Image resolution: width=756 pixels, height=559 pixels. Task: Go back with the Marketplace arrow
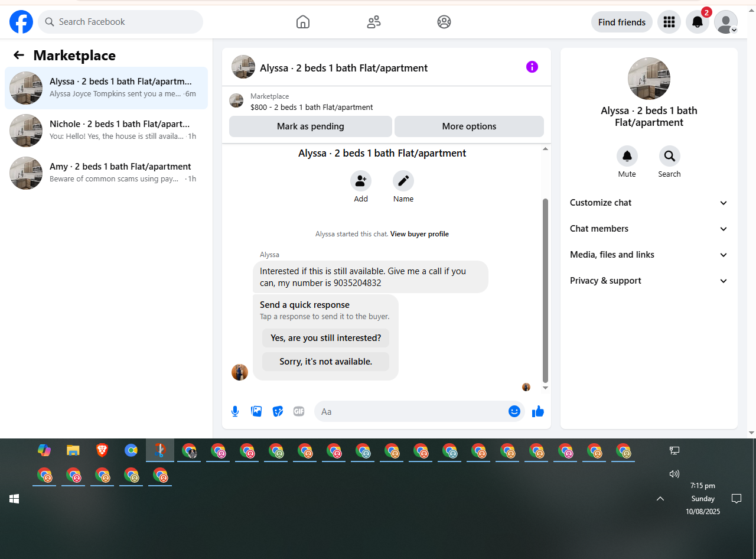(19, 55)
